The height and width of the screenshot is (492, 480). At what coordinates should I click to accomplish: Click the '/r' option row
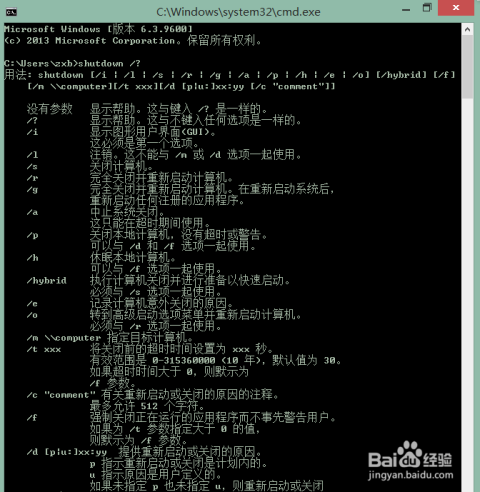pyautogui.click(x=130, y=177)
